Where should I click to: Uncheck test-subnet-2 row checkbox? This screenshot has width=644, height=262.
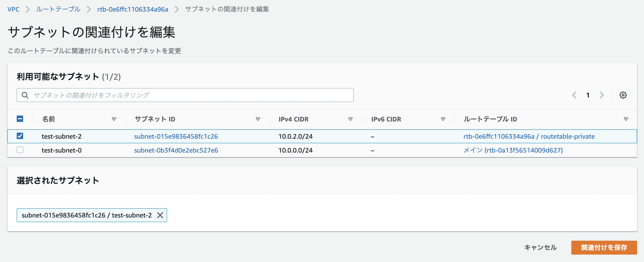point(20,136)
